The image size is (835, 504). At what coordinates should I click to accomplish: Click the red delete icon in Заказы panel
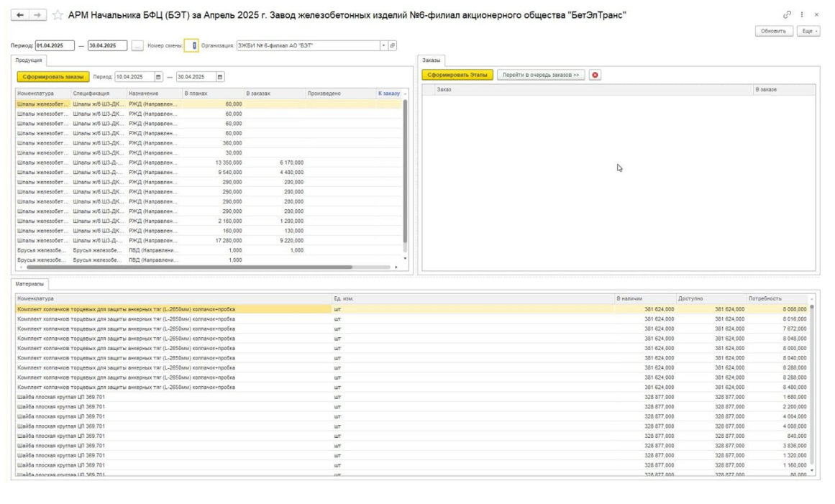click(595, 75)
